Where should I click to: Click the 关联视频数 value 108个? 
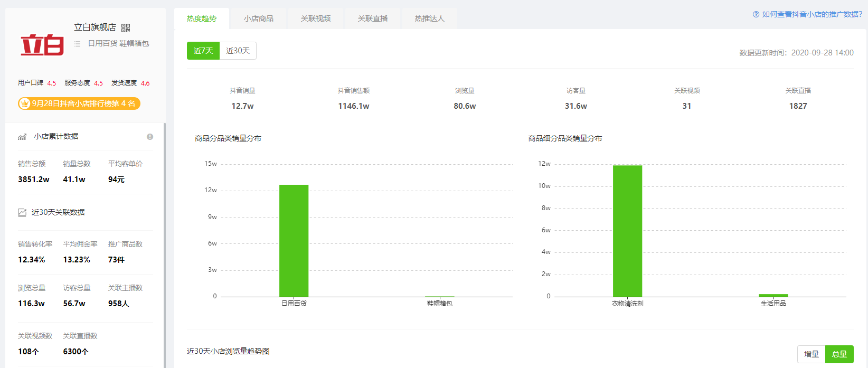pyautogui.click(x=29, y=352)
